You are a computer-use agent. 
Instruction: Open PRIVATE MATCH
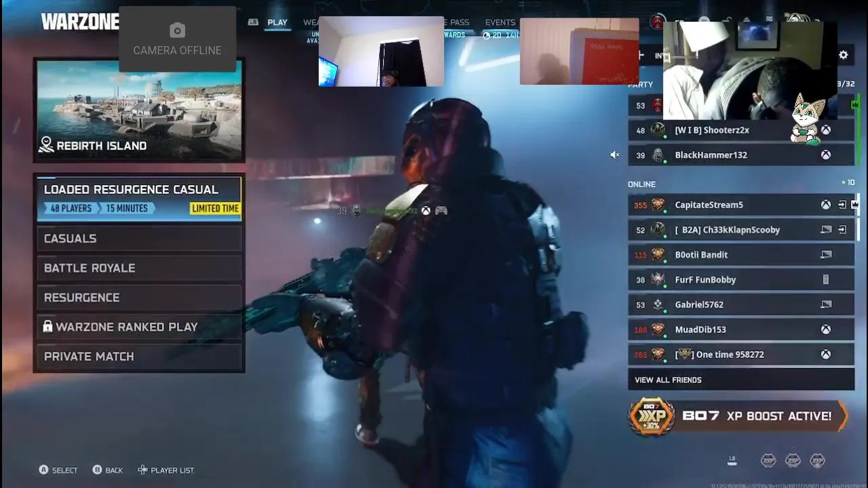[138, 357]
